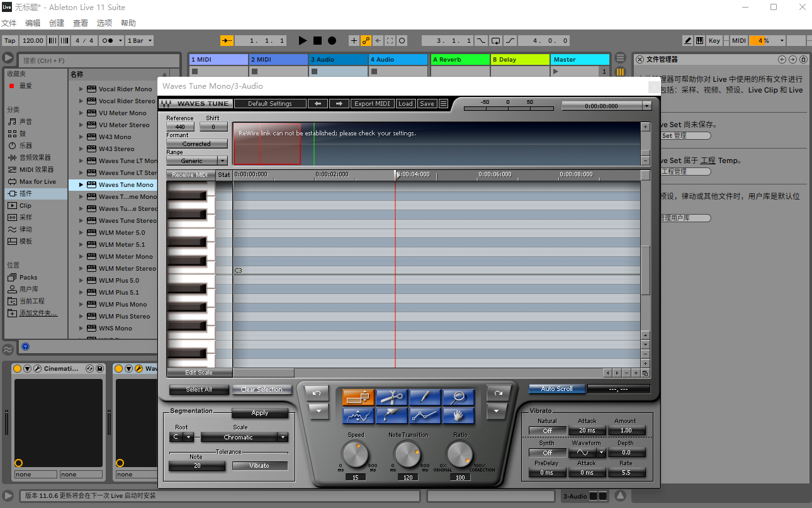Image resolution: width=812 pixels, height=508 pixels.
Task: Click the Export MIDI button
Action: 373,104
